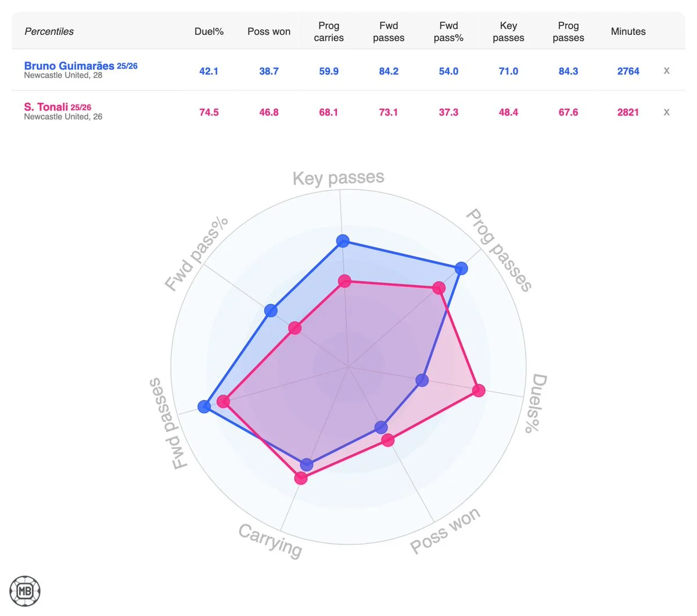Click Tonali Duel% value 74.5
697x616 pixels.
(x=209, y=112)
